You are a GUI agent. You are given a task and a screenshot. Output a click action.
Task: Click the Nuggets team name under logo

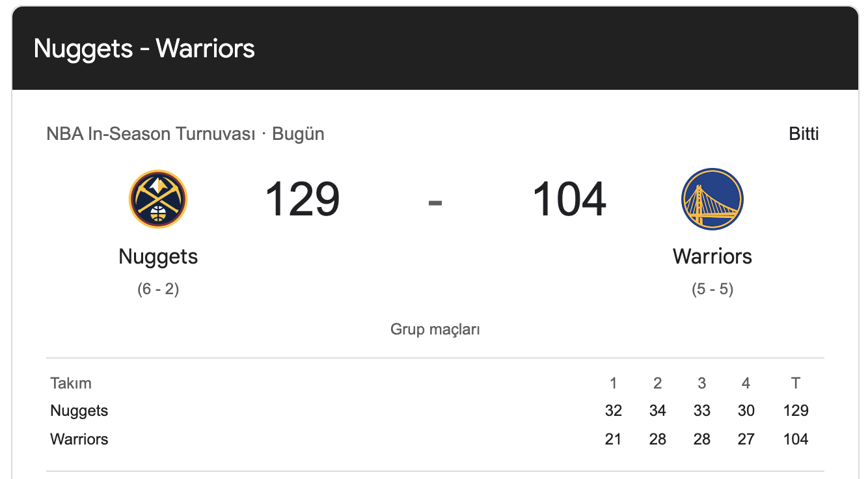point(158,256)
